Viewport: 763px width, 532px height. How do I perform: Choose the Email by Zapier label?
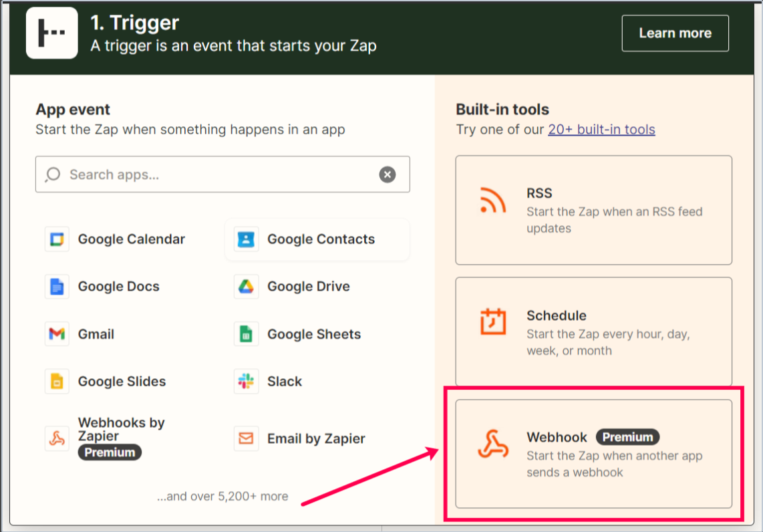click(316, 438)
